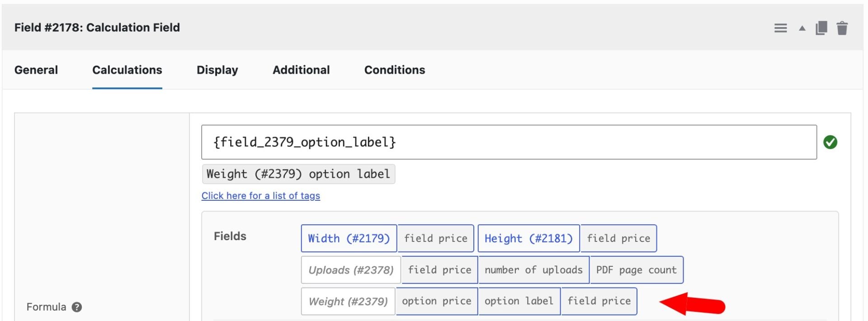Insert the Weight option label tag

(x=519, y=301)
